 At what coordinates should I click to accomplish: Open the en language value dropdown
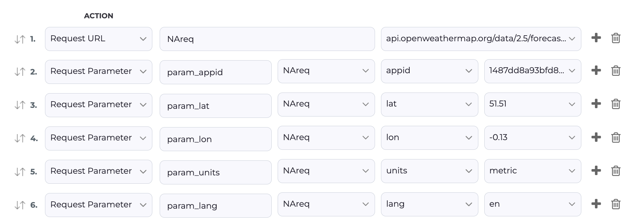point(532,204)
